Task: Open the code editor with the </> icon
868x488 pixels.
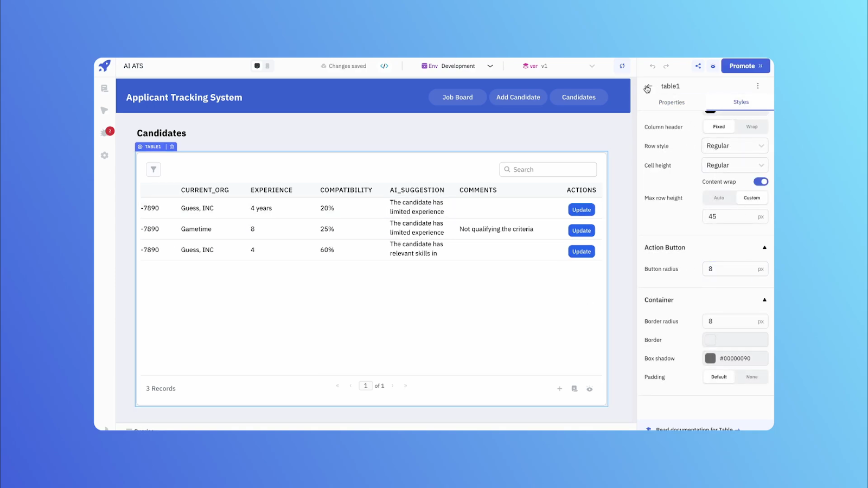Action: point(385,66)
